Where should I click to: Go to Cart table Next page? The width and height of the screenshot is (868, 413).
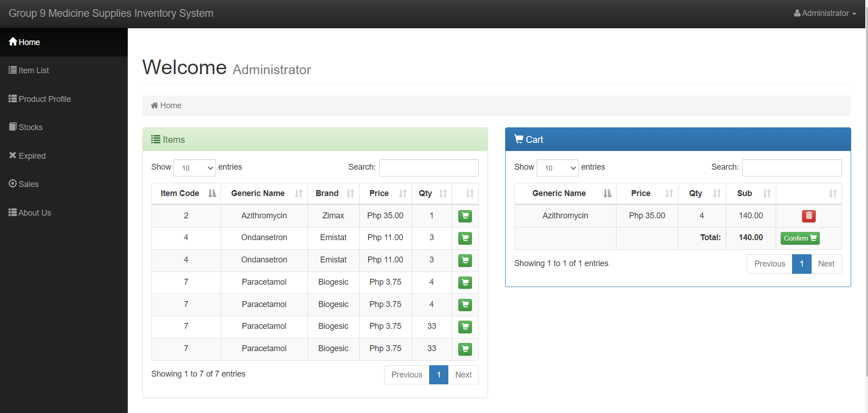tap(826, 264)
